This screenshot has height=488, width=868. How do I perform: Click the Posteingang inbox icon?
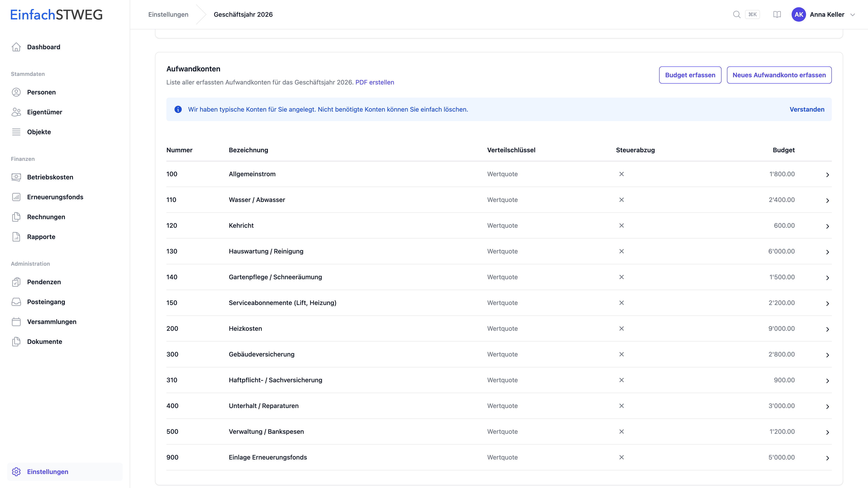point(16,302)
